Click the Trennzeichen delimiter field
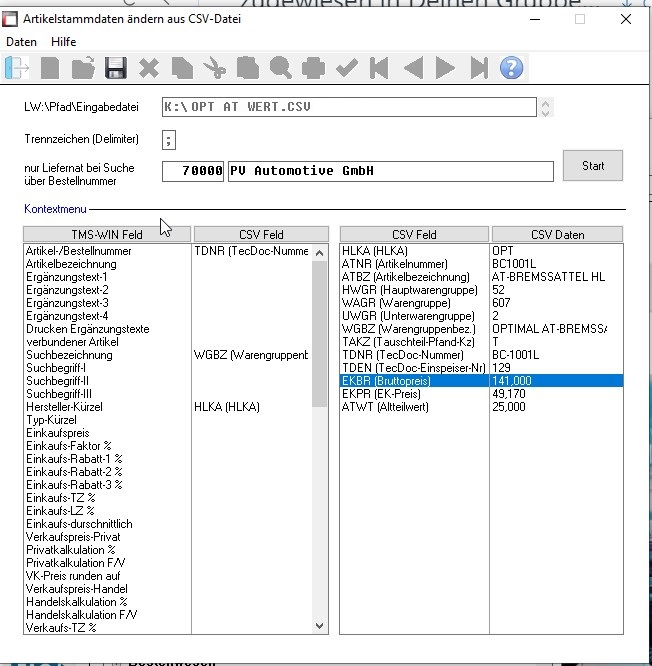Image resolution: width=652 pixels, height=666 pixels. 169,140
